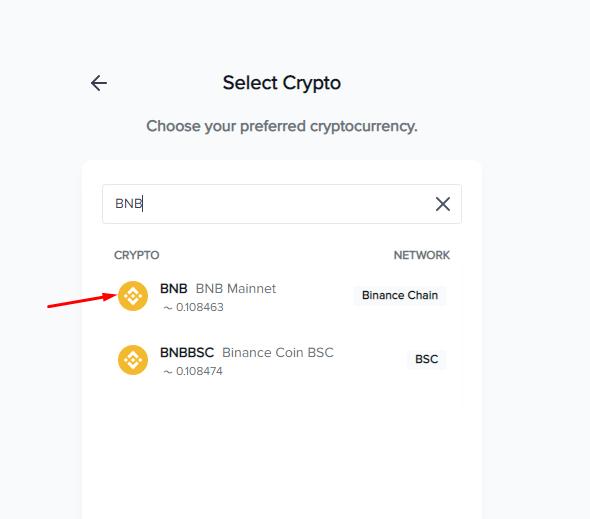Clear the search with the X icon
Viewport: 590px width, 519px height.
pyautogui.click(x=443, y=204)
